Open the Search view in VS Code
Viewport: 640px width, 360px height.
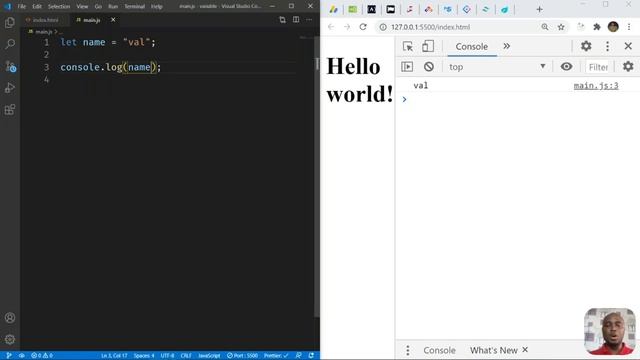click(x=10, y=44)
